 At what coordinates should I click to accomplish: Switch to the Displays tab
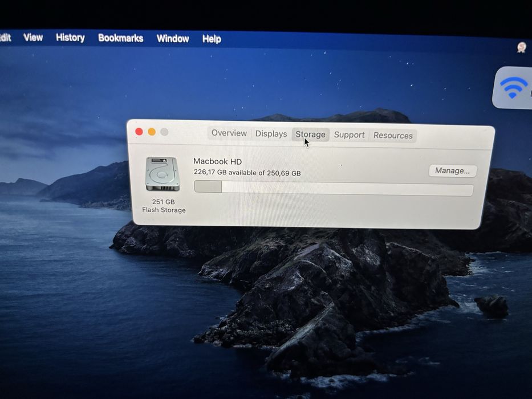point(271,134)
